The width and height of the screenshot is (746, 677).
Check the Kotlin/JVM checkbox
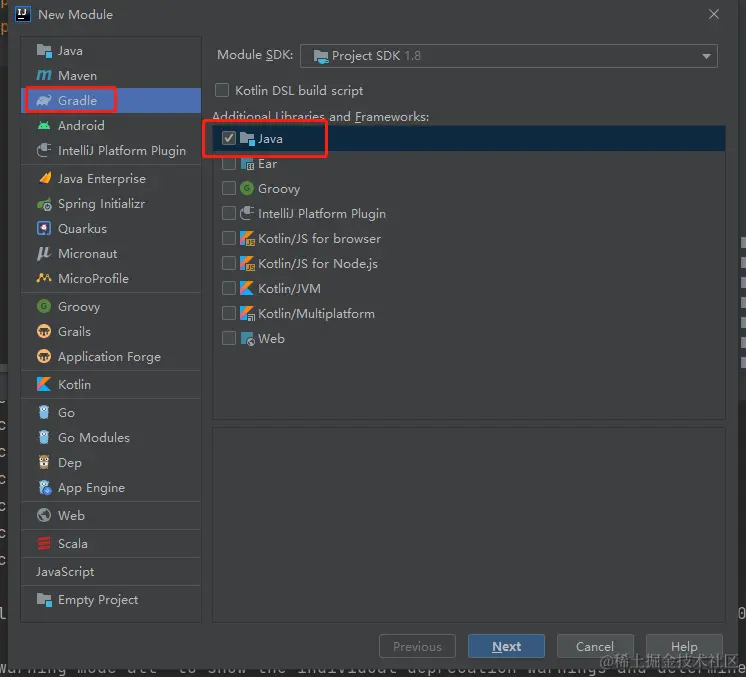(229, 288)
